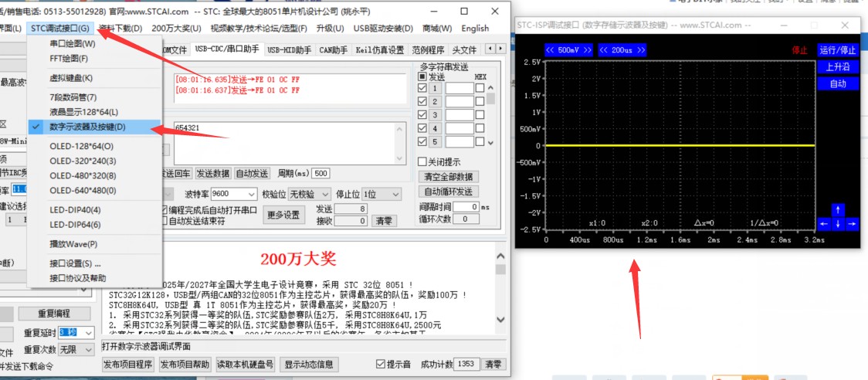Open 接口设置(S) menu entry

[x=94, y=263]
